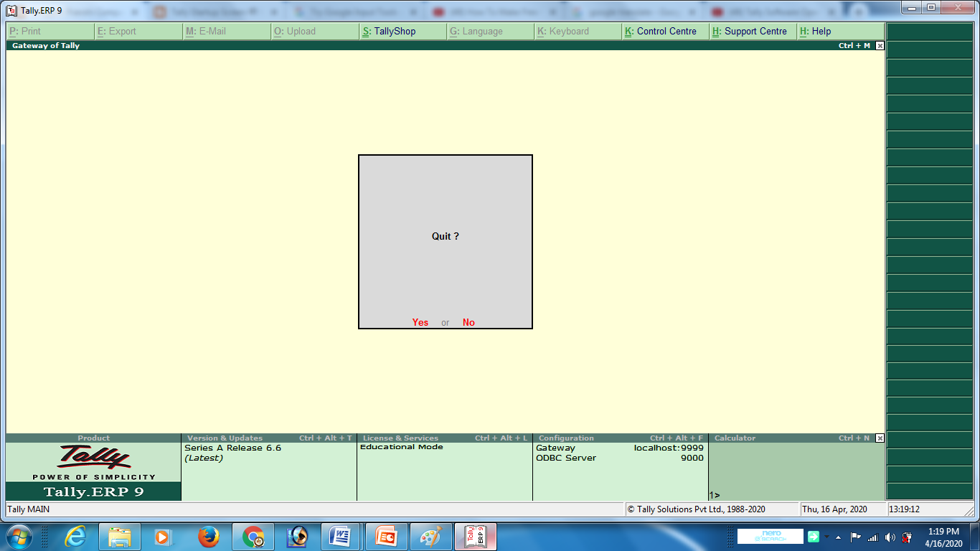
Task: Click the 13:19:12 time in status bar
Action: 905,509
